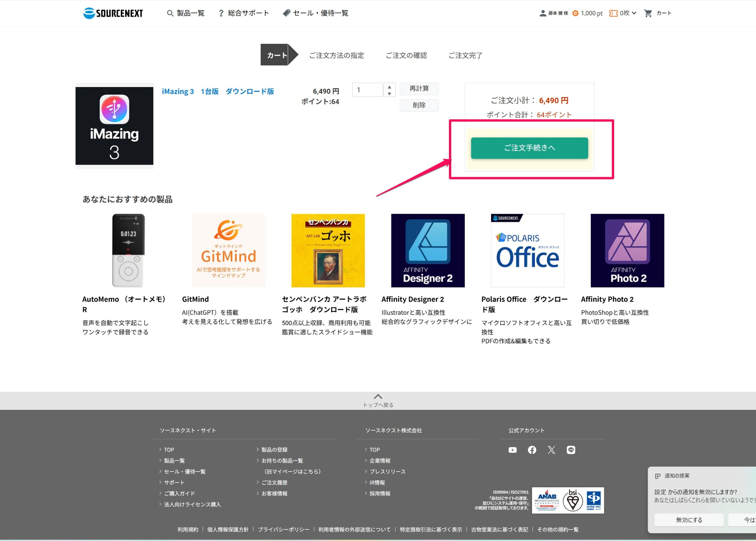756x541 pixels.
Task: Click the 再計算 button
Action: tap(419, 89)
